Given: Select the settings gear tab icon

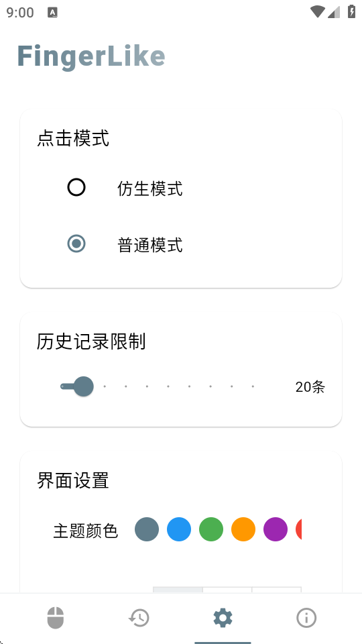Looking at the screenshot, I should click(x=223, y=618).
